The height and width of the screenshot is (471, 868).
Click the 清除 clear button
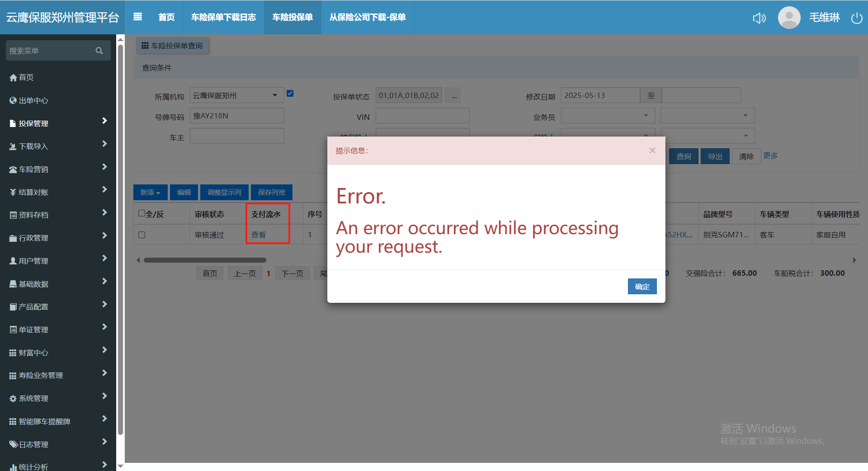(x=746, y=156)
